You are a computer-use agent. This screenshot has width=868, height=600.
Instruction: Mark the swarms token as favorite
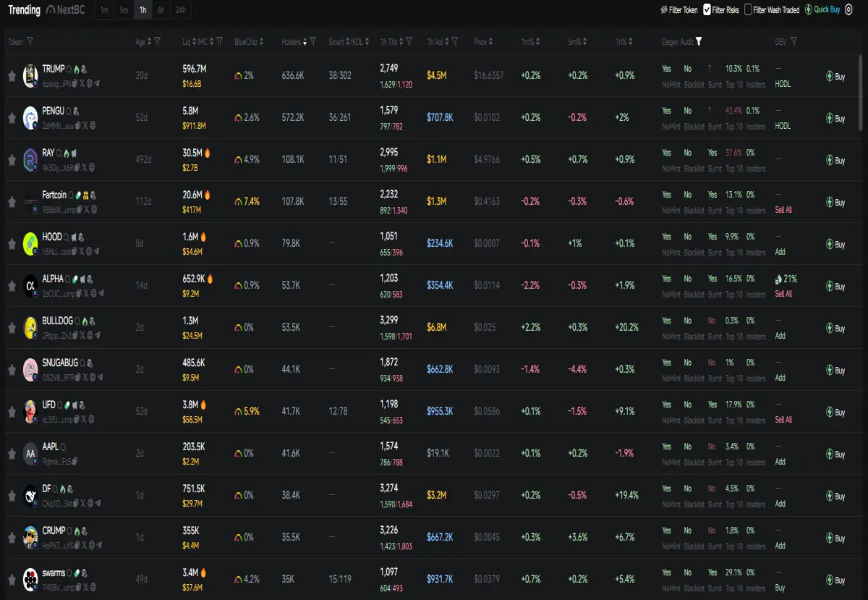[12, 580]
